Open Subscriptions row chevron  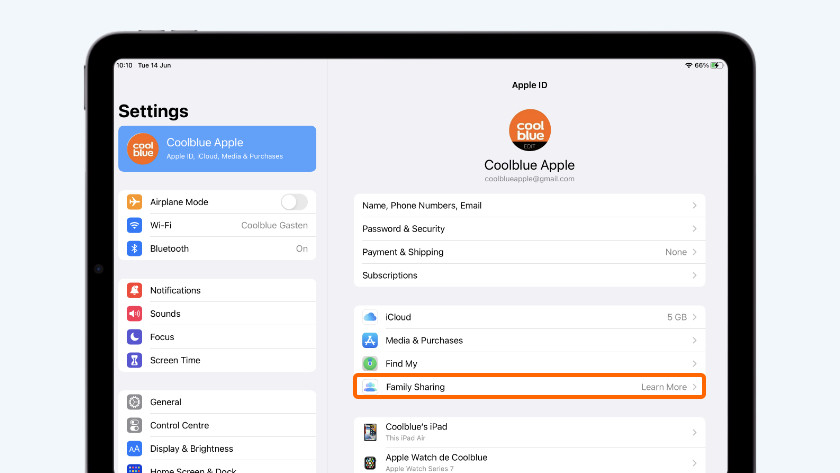click(694, 275)
